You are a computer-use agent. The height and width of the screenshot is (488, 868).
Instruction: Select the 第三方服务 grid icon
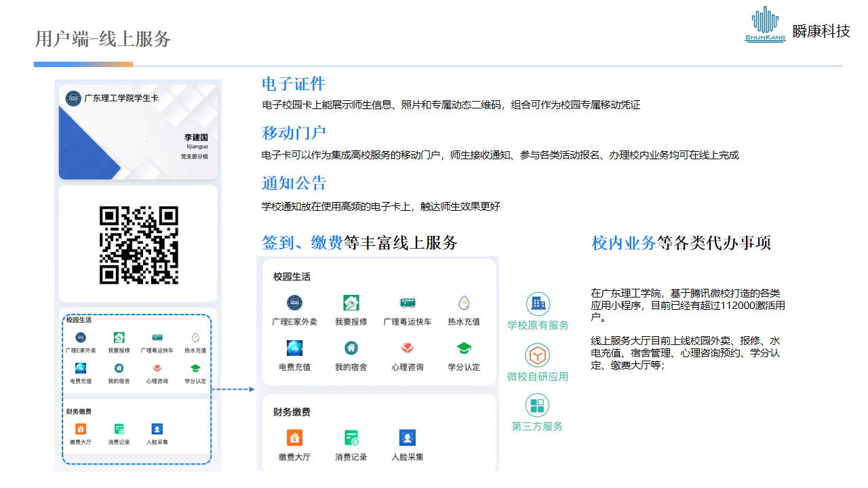(538, 405)
